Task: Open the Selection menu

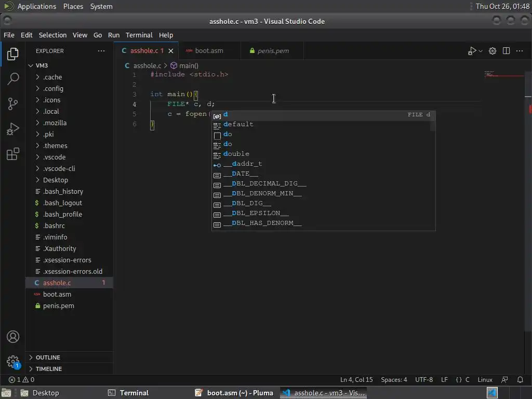Action: tap(52, 35)
